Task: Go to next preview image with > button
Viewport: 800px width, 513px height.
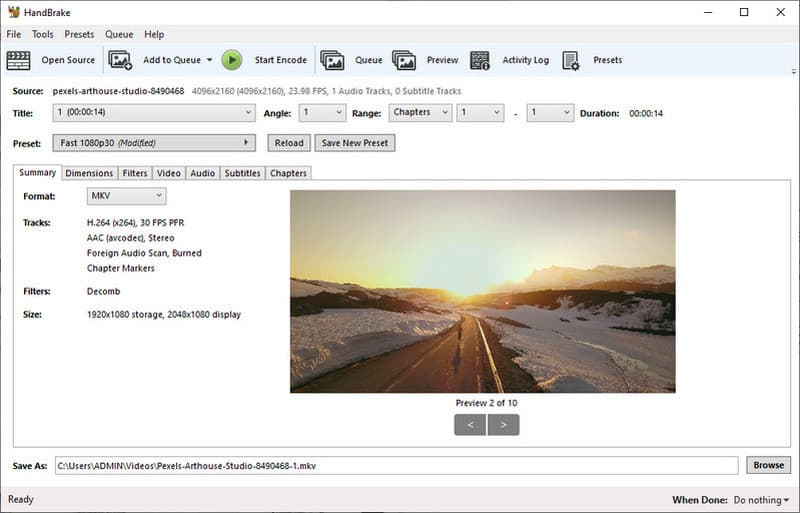Action: pyautogui.click(x=503, y=425)
